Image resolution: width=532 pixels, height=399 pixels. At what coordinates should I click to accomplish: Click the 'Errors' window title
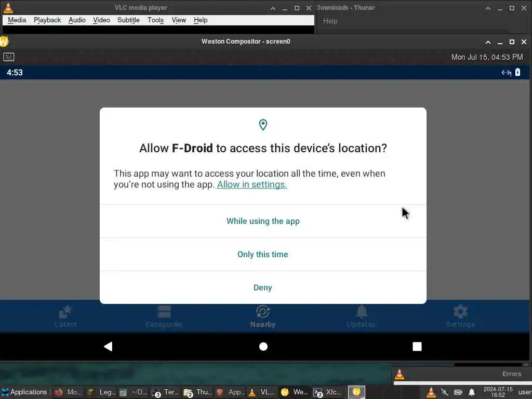(x=512, y=374)
